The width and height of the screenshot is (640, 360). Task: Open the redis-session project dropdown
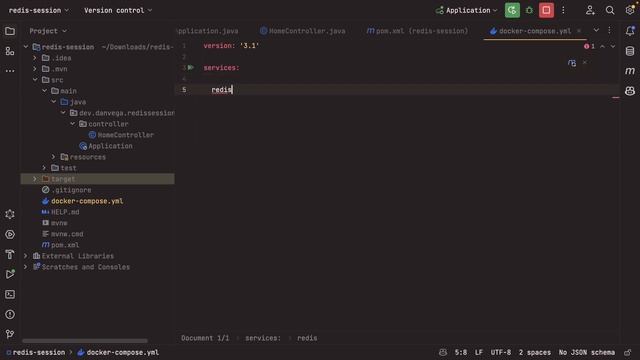[38, 10]
